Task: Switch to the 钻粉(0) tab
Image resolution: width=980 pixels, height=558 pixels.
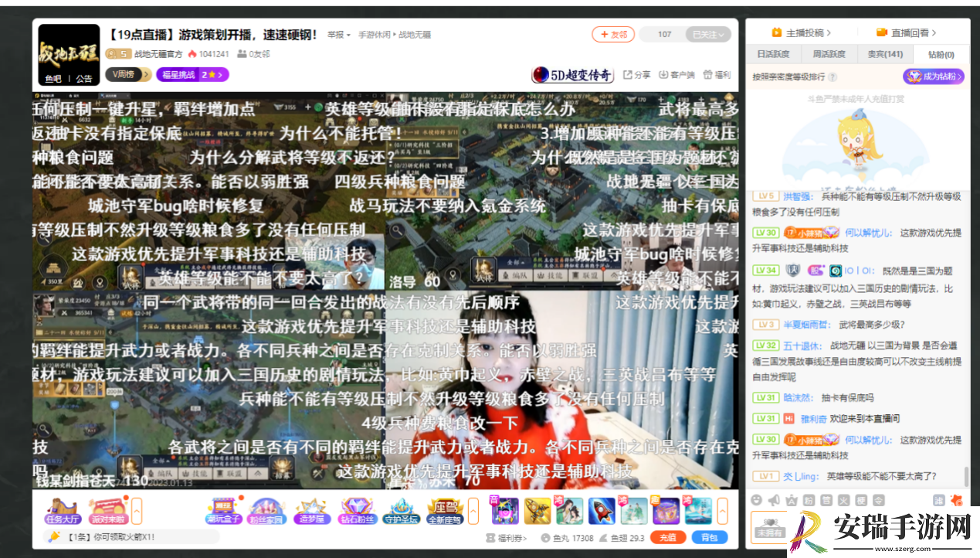Action: [941, 54]
